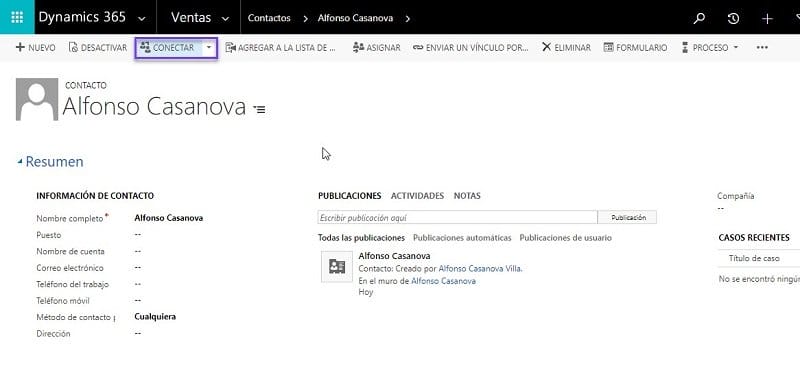Filter by Publicaciones de usuario
800x366 pixels.
(x=565, y=238)
